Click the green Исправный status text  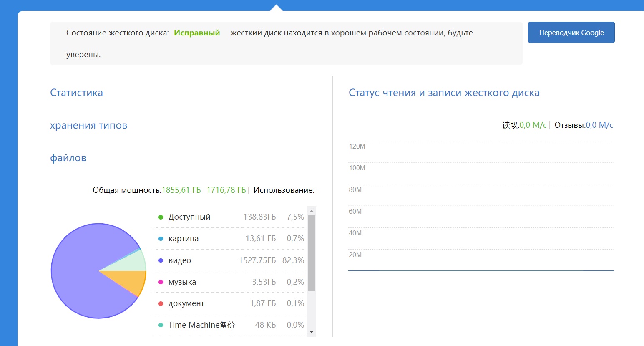point(196,33)
